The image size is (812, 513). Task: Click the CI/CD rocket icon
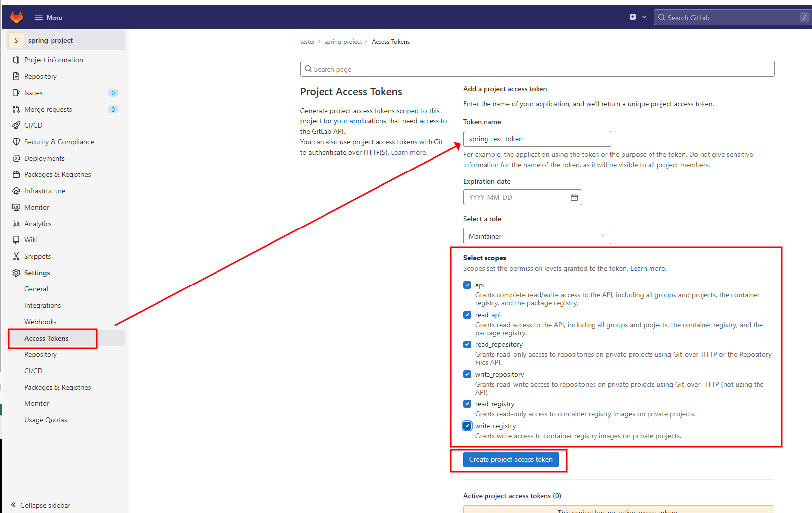(x=16, y=125)
